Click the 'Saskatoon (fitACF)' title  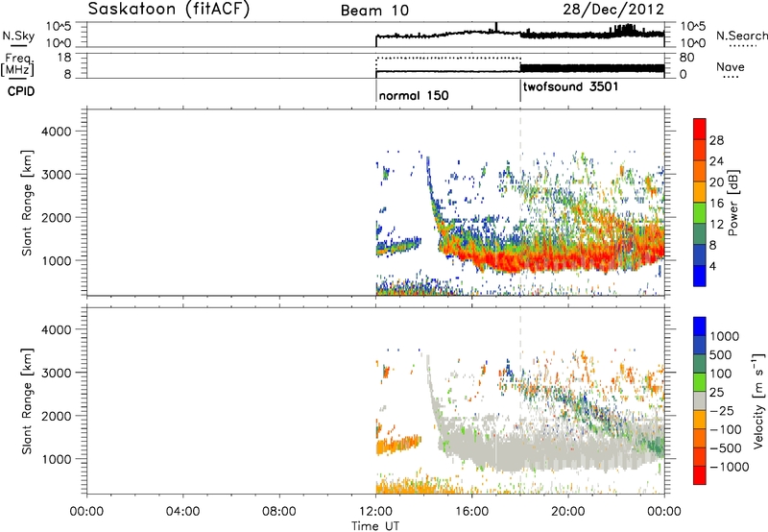click(x=169, y=9)
